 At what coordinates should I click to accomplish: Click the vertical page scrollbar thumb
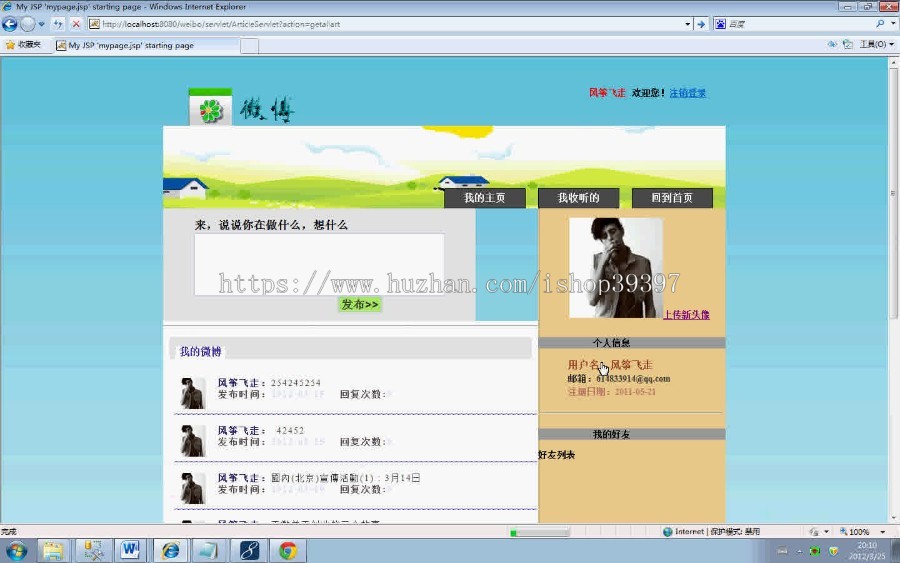pyautogui.click(x=893, y=193)
